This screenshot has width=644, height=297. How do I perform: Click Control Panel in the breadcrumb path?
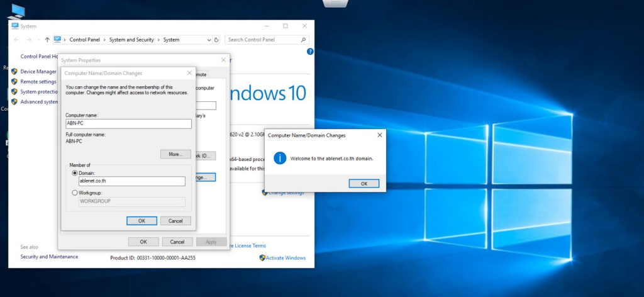point(86,40)
